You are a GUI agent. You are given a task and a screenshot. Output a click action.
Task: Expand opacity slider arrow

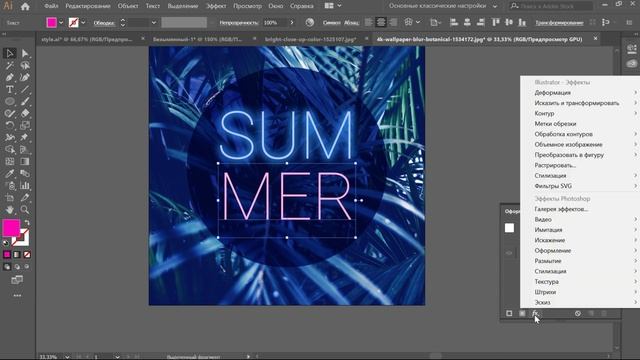pyautogui.click(x=292, y=22)
